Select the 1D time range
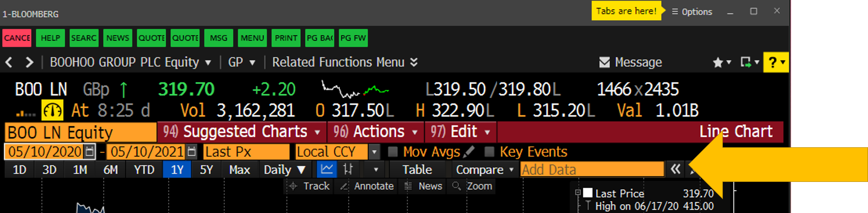 tap(20, 170)
